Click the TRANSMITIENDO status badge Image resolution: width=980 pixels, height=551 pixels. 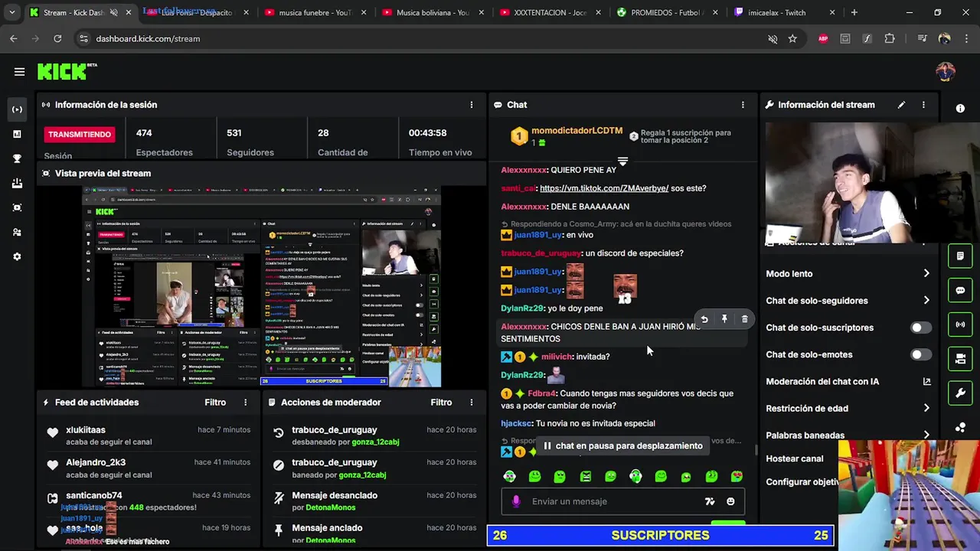(80, 135)
